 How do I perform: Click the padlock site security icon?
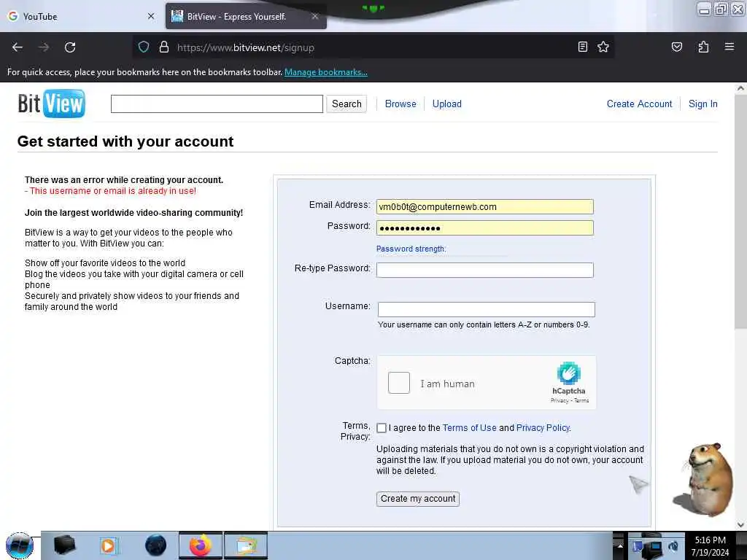[164, 47]
